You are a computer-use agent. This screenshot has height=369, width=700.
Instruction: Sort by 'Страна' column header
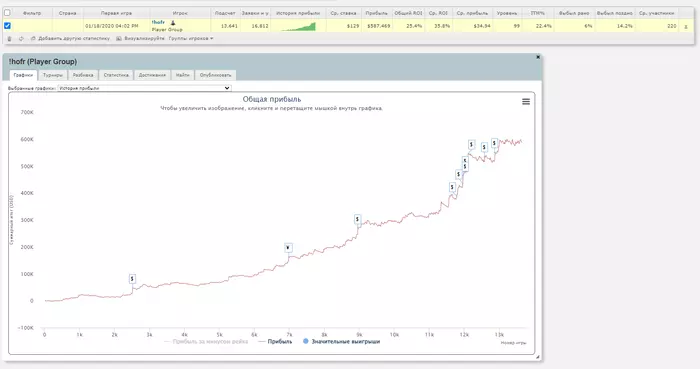click(67, 13)
